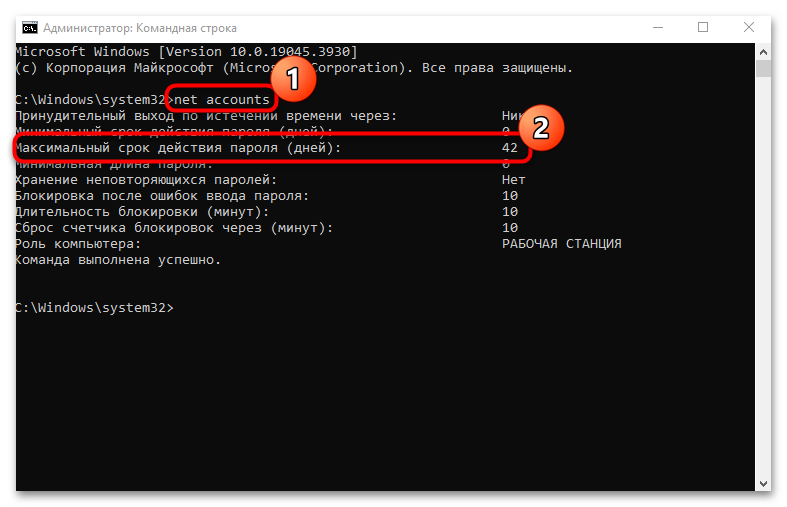Click the typed "net accounts" command

[222, 100]
